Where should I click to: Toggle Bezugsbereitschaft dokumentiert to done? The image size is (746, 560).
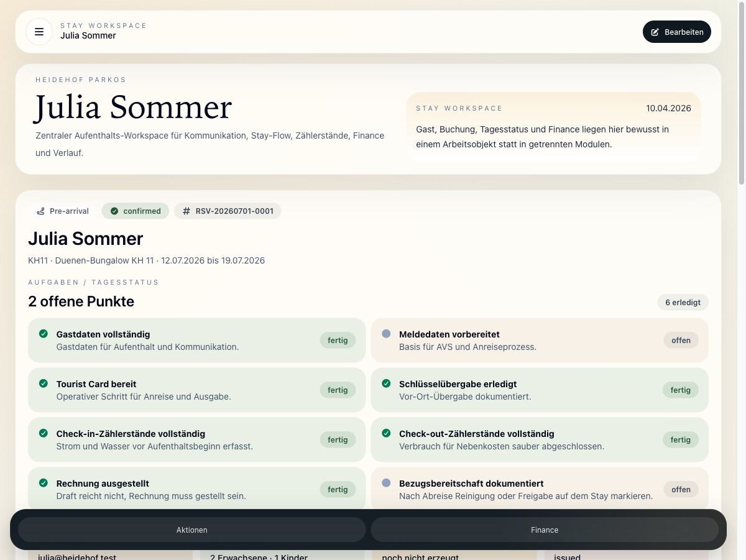(x=386, y=483)
